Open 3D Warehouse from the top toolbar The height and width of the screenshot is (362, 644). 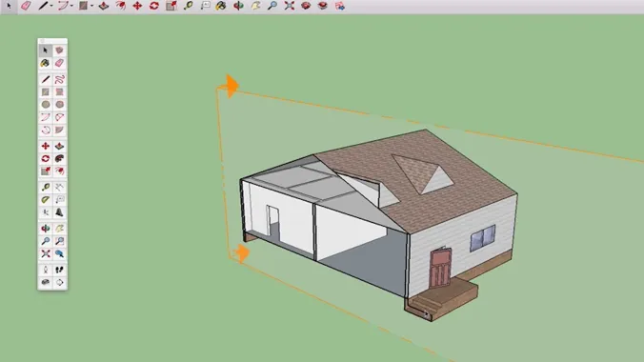tap(306, 6)
